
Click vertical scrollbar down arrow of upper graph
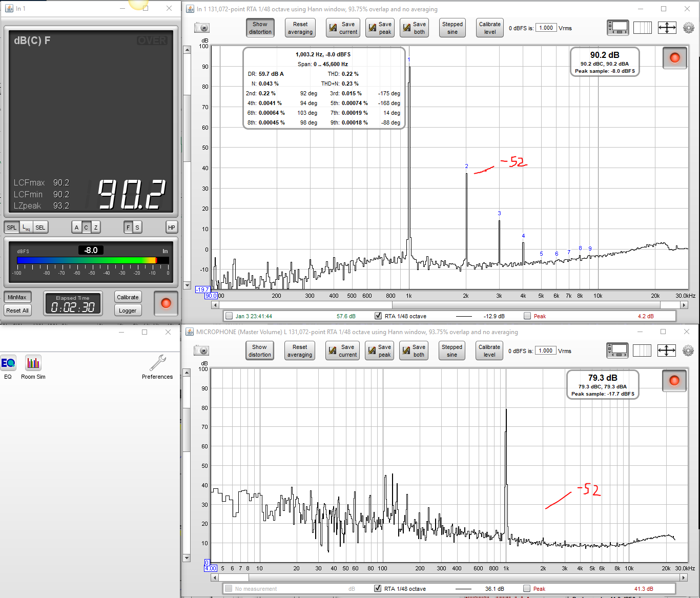tap(187, 285)
